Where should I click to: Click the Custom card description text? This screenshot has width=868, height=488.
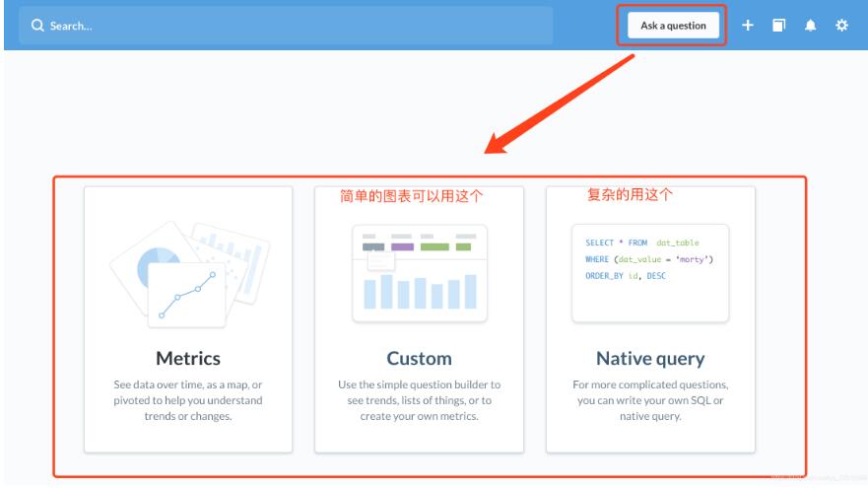click(419, 400)
